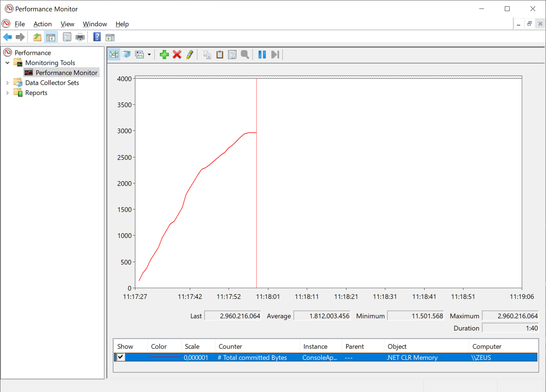The width and height of the screenshot is (546, 392).
Task: Click the Change Graph Type icon
Action: (139, 55)
